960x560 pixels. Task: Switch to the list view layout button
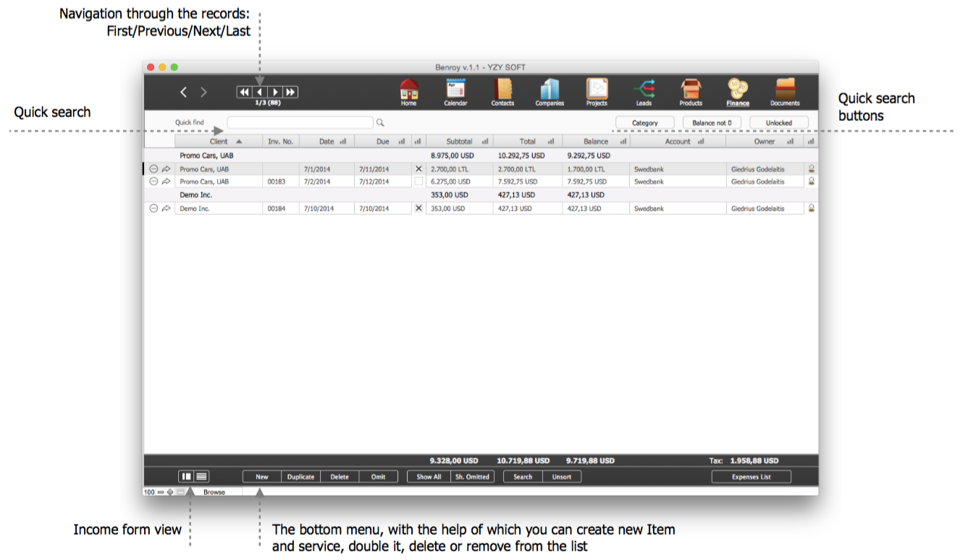pyautogui.click(x=202, y=477)
